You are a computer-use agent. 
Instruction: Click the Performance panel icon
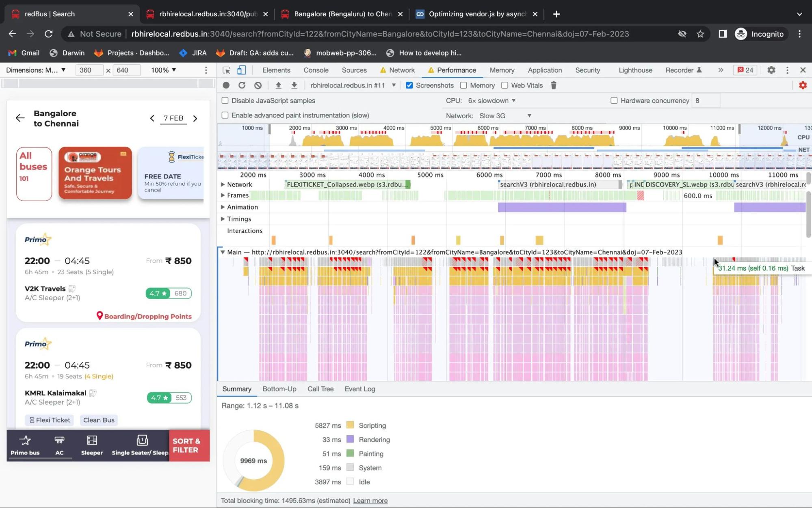pyautogui.click(x=430, y=70)
